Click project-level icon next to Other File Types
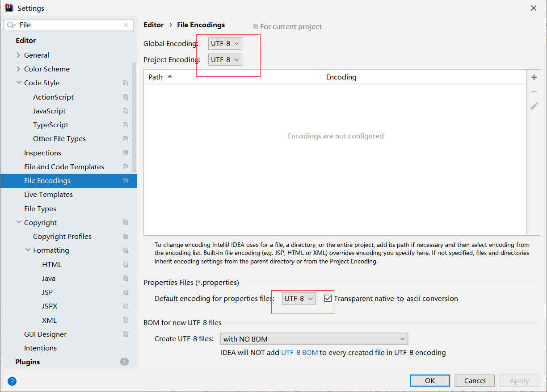The height and width of the screenshot is (392, 547). (125, 139)
